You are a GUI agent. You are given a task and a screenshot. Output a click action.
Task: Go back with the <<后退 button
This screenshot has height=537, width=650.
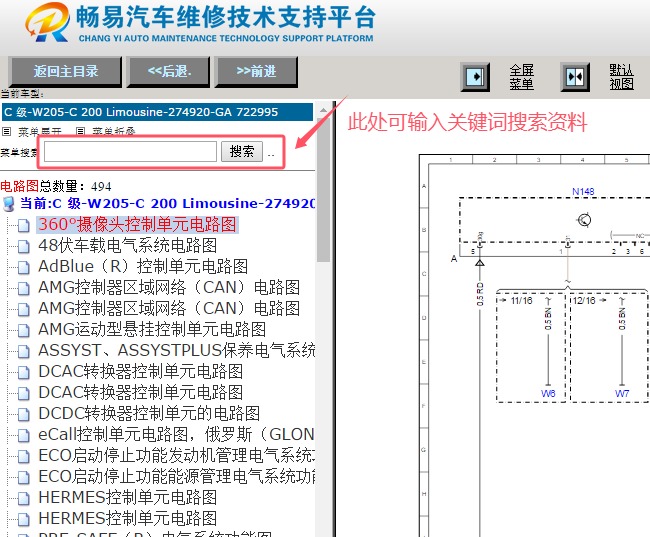click(169, 71)
